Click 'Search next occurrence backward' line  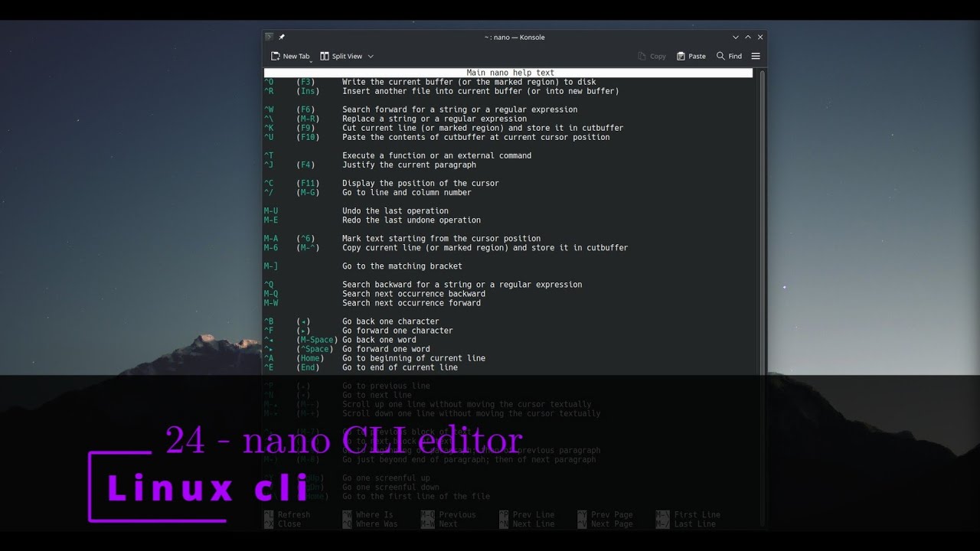pyautogui.click(x=413, y=293)
